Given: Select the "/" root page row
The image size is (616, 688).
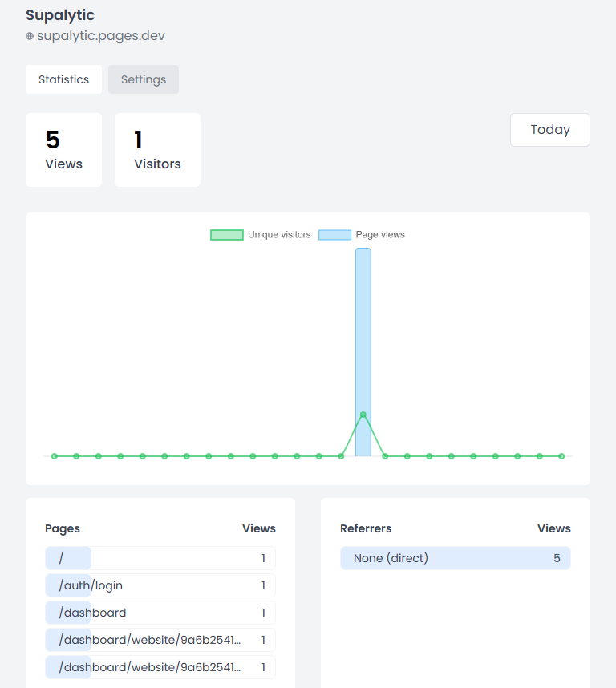Looking at the screenshot, I should pyautogui.click(x=160, y=558).
